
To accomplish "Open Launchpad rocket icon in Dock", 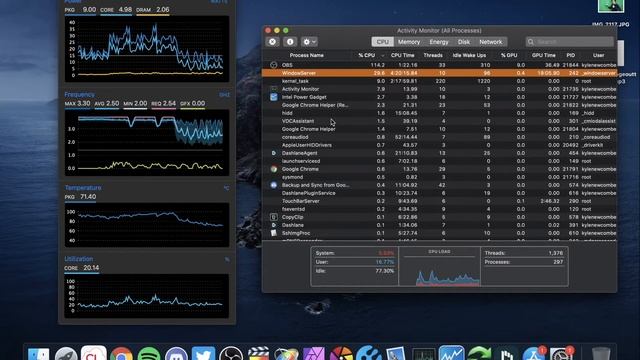I will point(66,354).
